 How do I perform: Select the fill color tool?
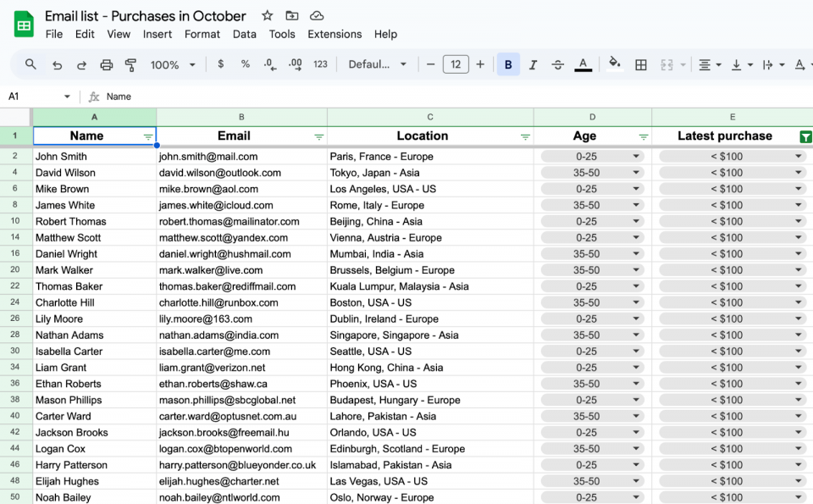tap(616, 64)
